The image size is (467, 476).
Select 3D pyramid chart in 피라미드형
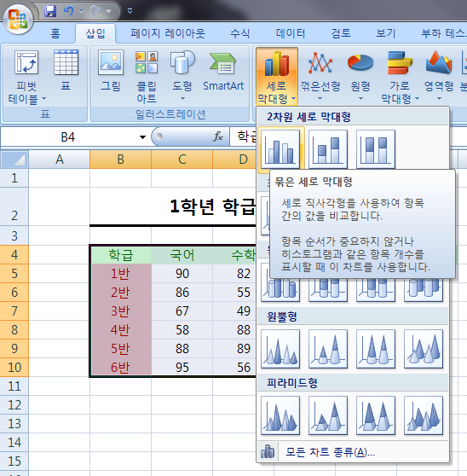(x=424, y=415)
